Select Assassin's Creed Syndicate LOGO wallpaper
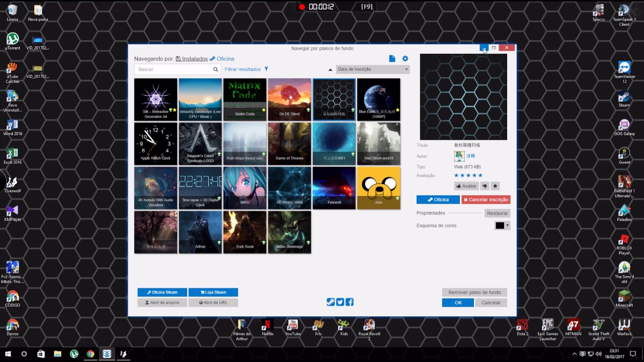Viewport: 644px width, 362px height. [x=200, y=144]
